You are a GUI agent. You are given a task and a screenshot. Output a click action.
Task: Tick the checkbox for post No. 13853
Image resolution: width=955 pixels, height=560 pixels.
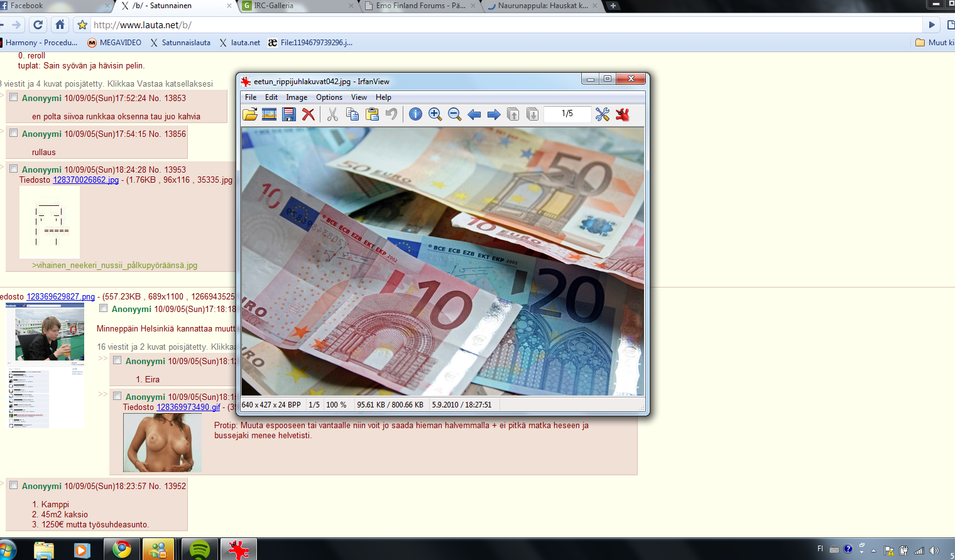(13, 97)
